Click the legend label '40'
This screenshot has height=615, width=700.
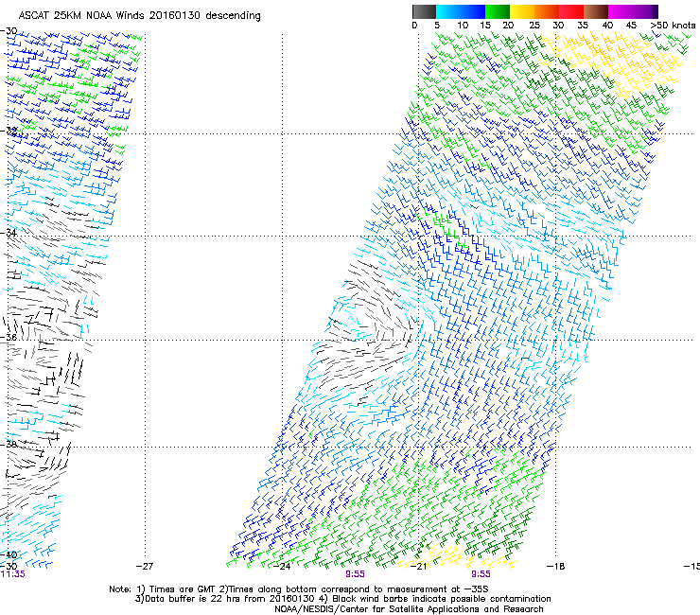click(x=607, y=26)
